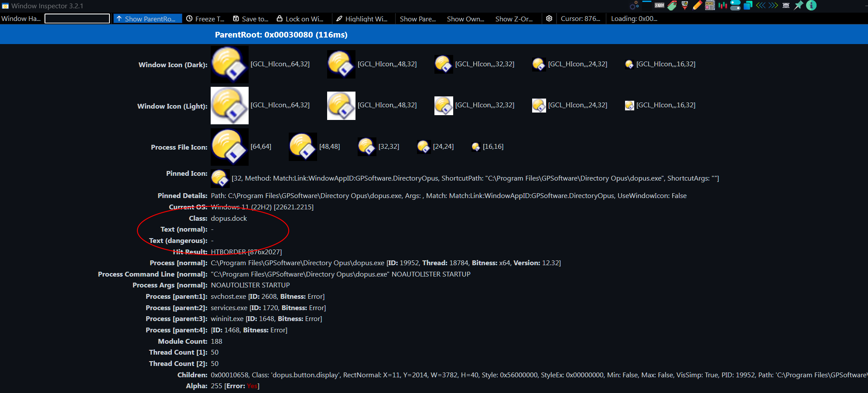Open the newspaper NEWS icon
This screenshot has height=393, width=868.
click(x=710, y=5)
